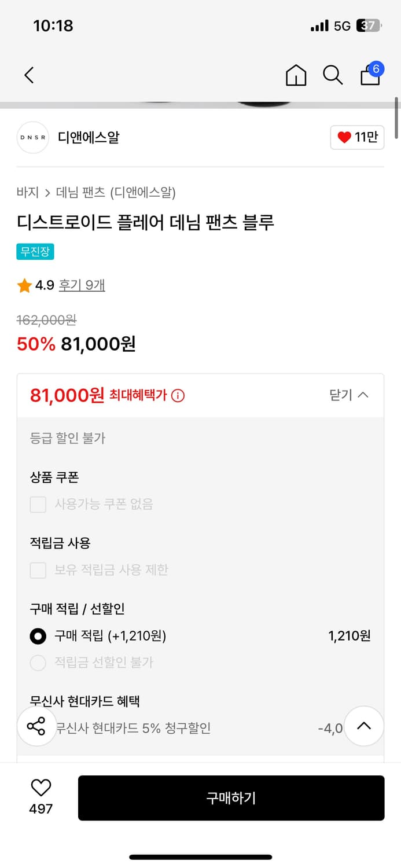Open the home screen via house icon
401x868 pixels.
click(x=296, y=75)
